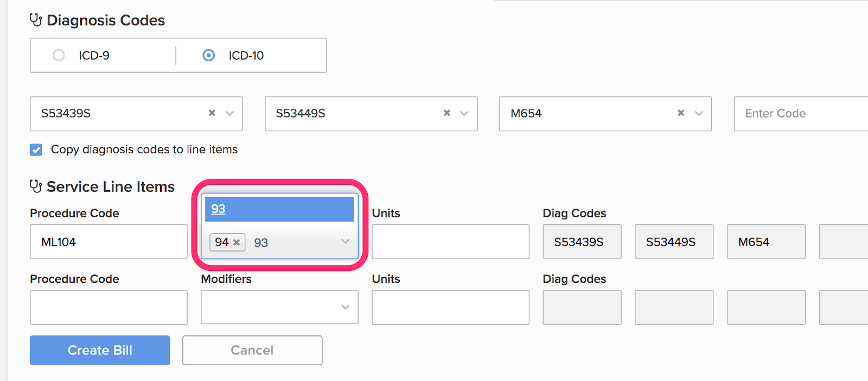The width and height of the screenshot is (868, 381).
Task: Expand the S53439S code dropdown
Action: (229, 113)
